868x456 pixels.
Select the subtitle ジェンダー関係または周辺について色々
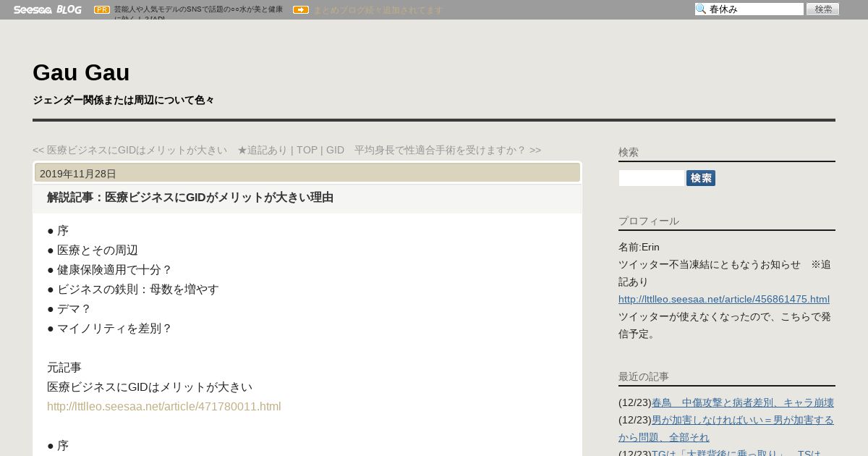pos(124,100)
